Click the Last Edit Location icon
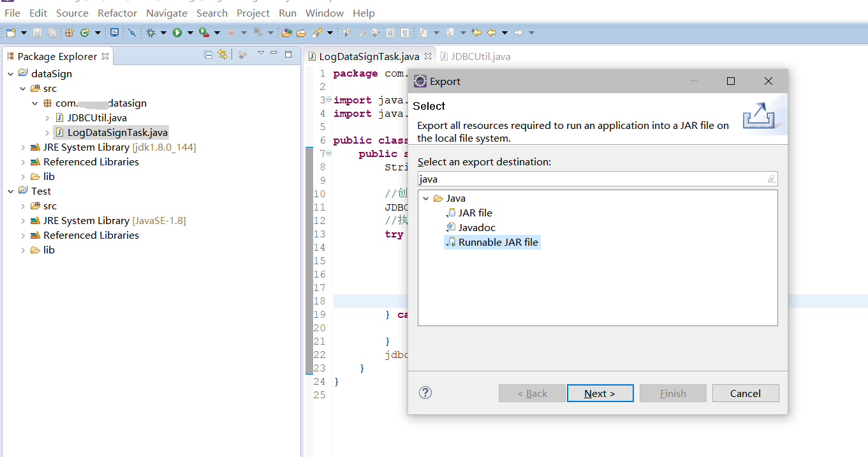This screenshot has width=868, height=457. [476, 33]
